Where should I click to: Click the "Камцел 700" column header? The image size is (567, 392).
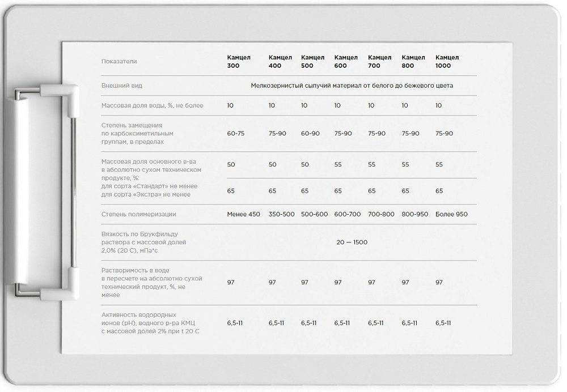click(x=379, y=61)
